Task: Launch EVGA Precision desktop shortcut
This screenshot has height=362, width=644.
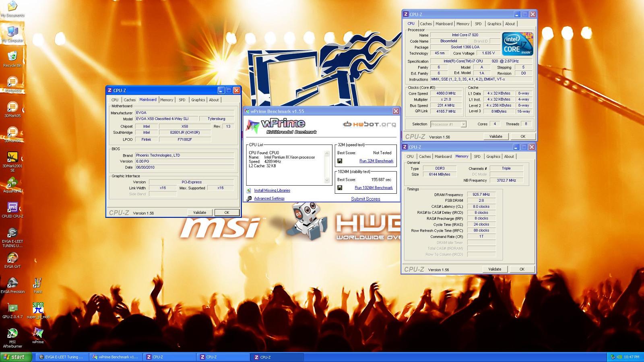Action: coord(12,285)
